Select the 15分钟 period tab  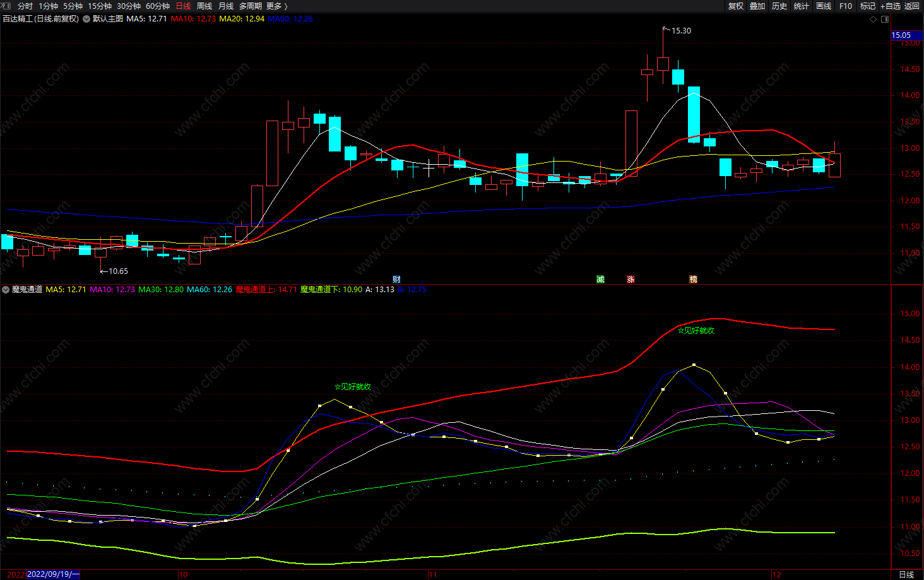tap(100, 6)
